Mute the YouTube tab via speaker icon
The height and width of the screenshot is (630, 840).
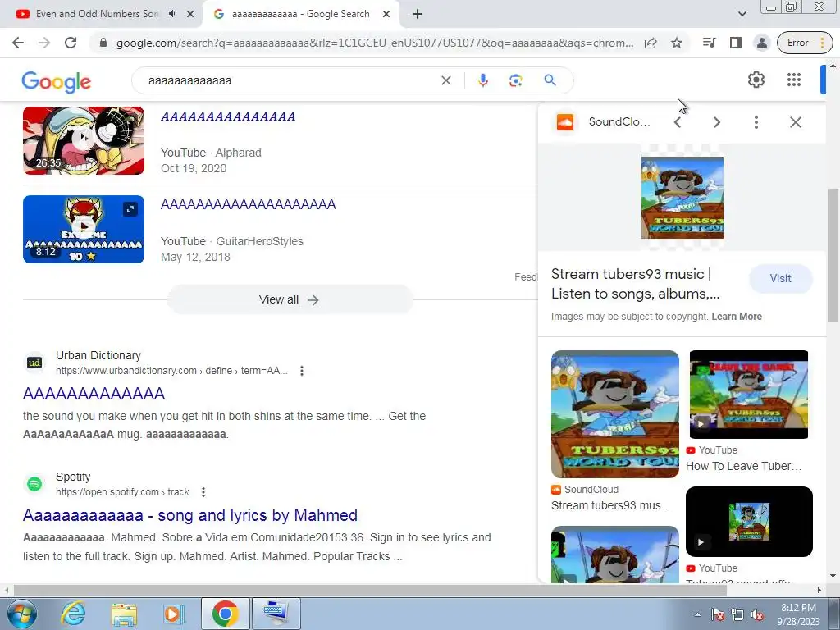(172, 14)
